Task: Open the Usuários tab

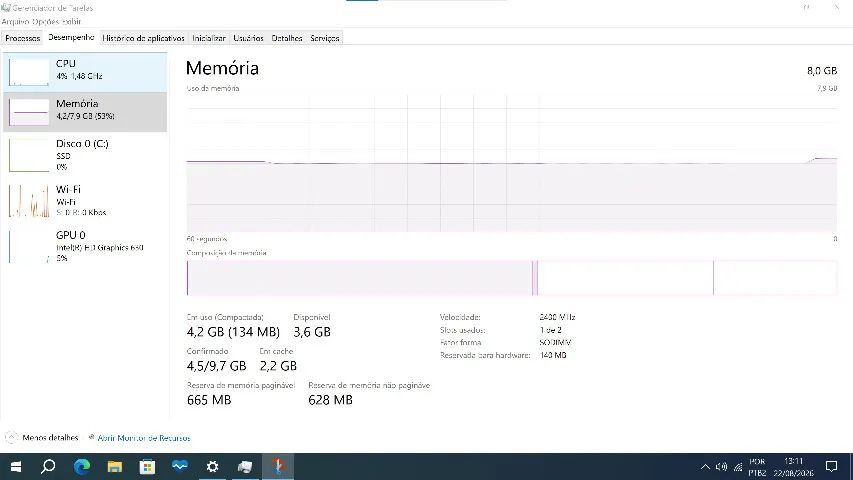Action: click(x=248, y=38)
